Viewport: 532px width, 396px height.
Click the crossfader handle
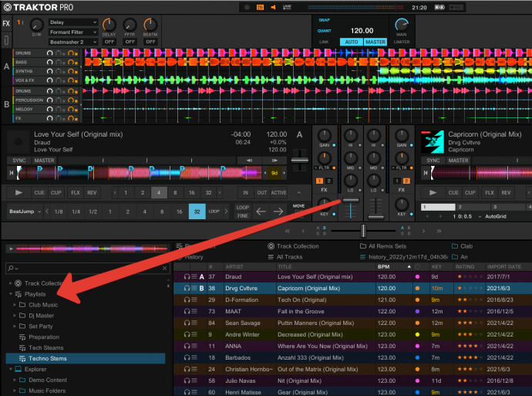[x=363, y=231]
